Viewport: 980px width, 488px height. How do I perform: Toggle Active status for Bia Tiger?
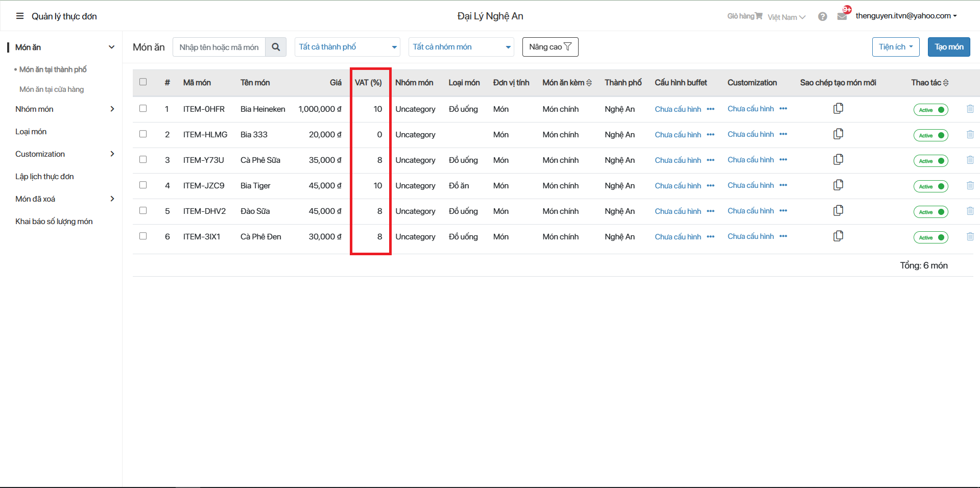930,186
